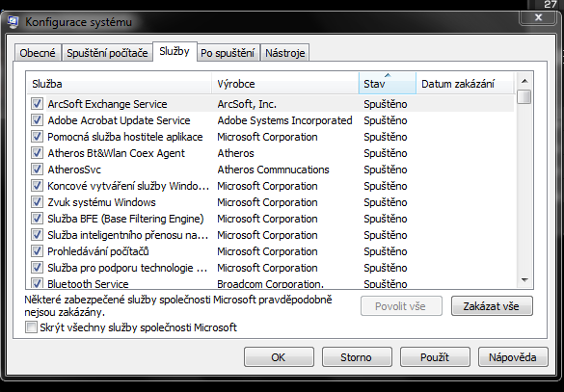Toggle Koncové vytváření služby Windows checkbox
The image size is (564, 392).
coord(37,186)
